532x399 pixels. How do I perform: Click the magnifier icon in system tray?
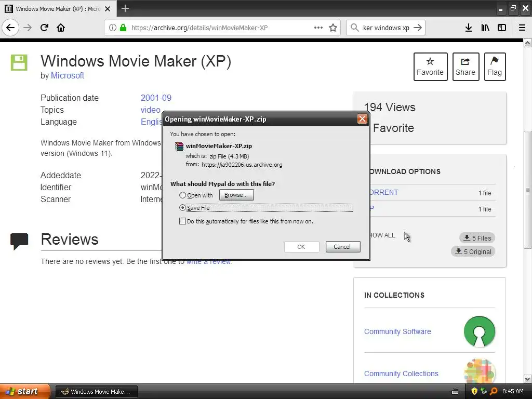click(494, 391)
